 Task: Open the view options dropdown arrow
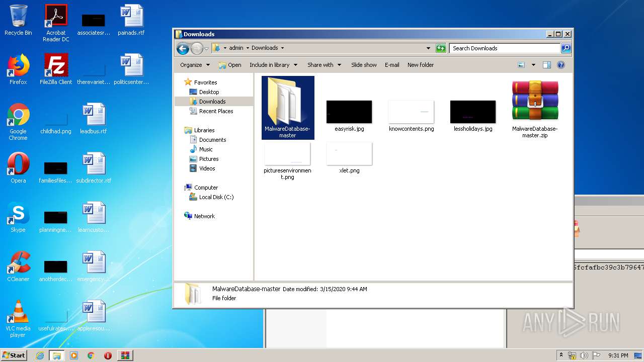pyautogui.click(x=533, y=65)
